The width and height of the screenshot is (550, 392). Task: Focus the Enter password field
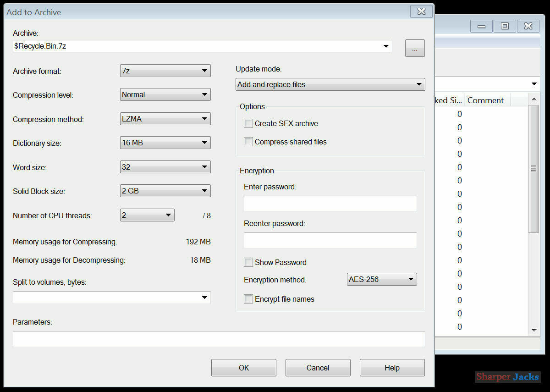[330, 204]
